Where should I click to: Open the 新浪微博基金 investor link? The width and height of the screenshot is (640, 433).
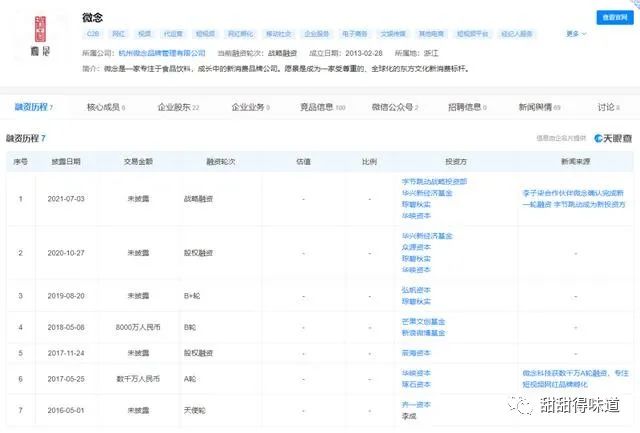pyautogui.click(x=423, y=333)
